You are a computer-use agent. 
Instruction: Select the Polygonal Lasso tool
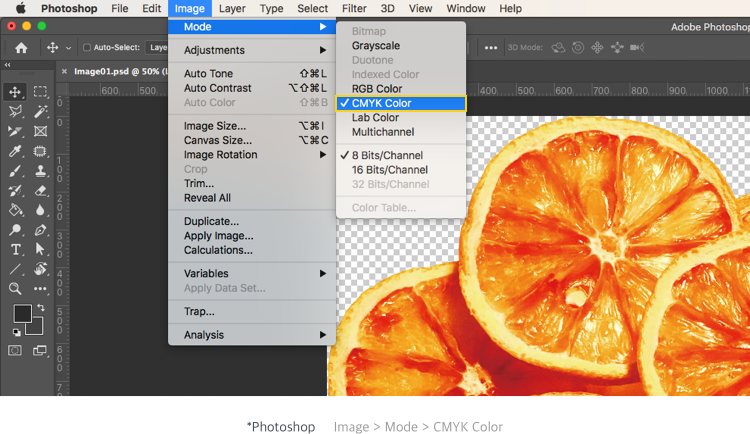15,111
